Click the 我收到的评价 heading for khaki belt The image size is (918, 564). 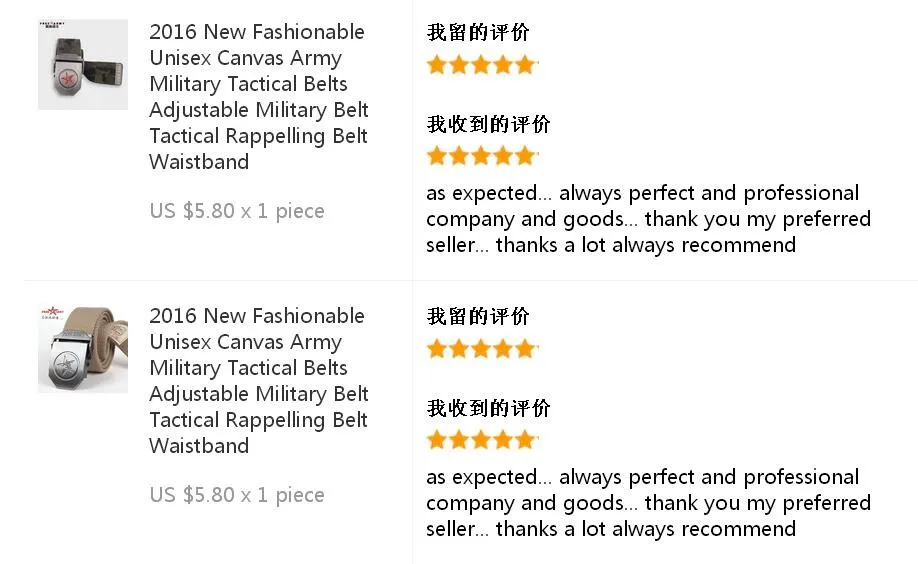tap(488, 409)
